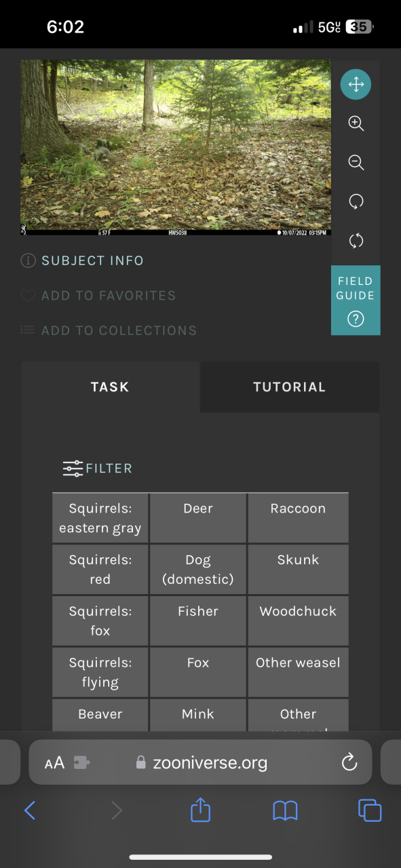Reload the zooniverse.org page

(349, 763)
